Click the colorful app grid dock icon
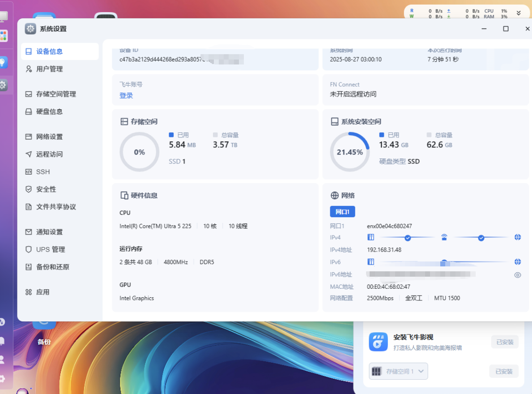 coord(4,36)
